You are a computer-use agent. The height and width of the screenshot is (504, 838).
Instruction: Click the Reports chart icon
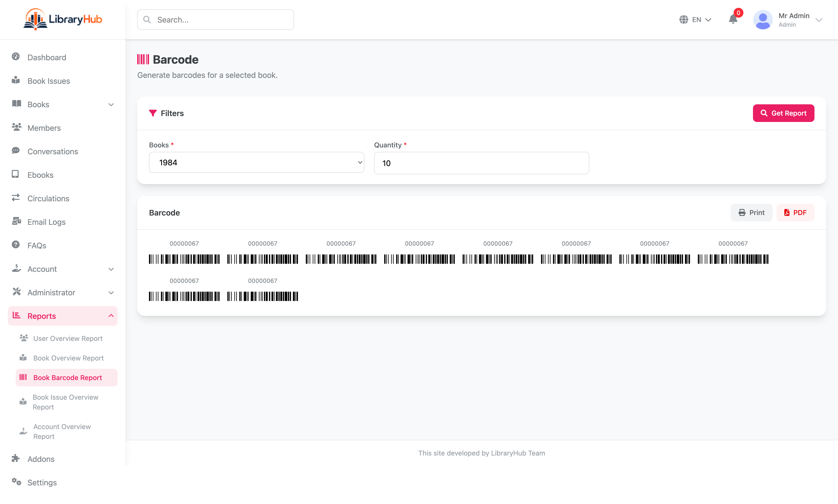click(16, 315)
